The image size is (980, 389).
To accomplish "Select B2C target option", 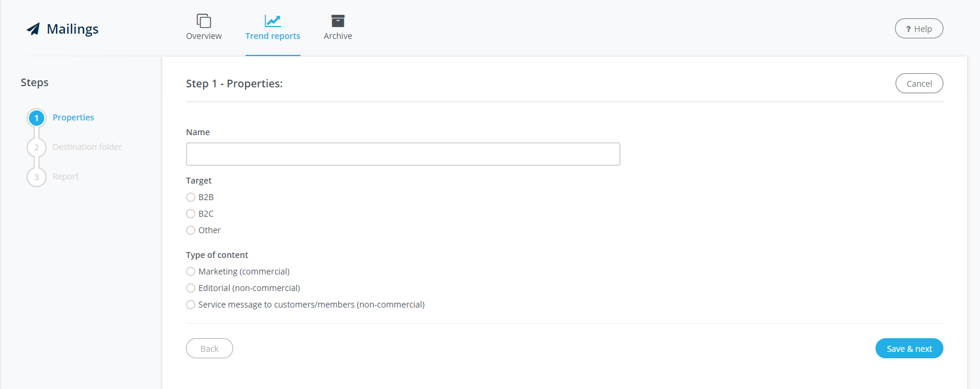I will coord(191,214).
